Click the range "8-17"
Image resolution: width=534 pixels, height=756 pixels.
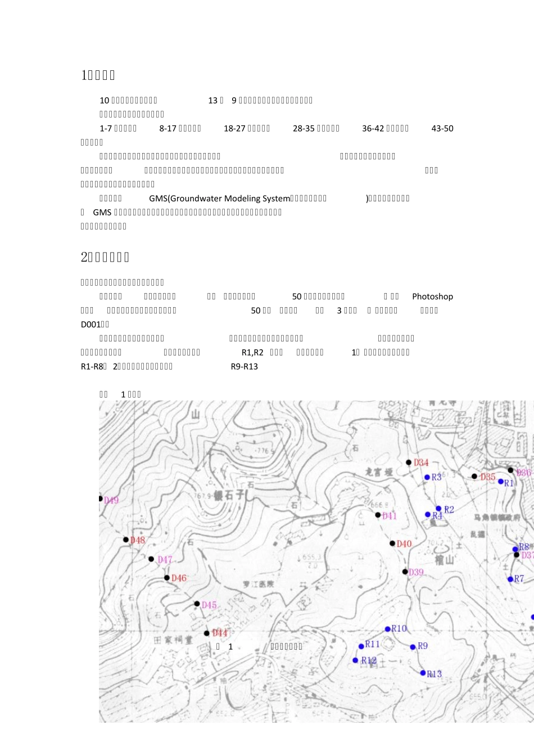tap(168, 128)
